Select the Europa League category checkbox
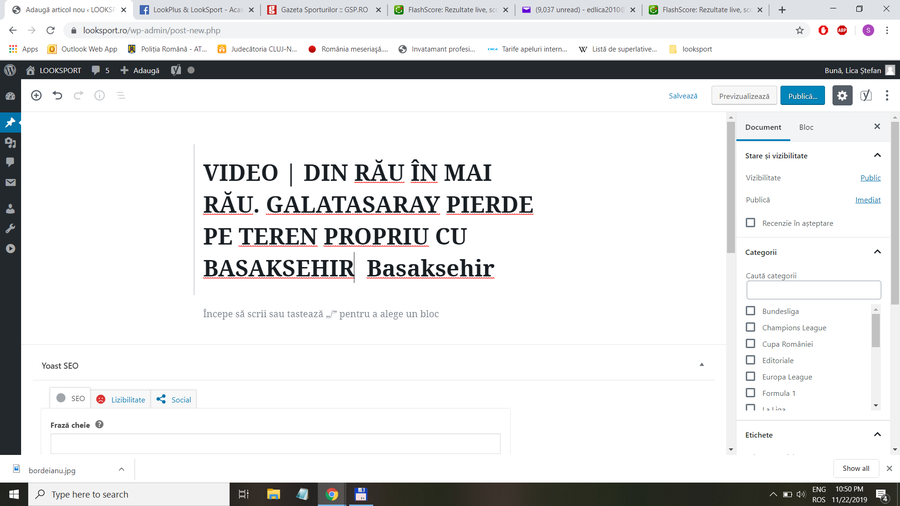 click(x=751, y=377)
